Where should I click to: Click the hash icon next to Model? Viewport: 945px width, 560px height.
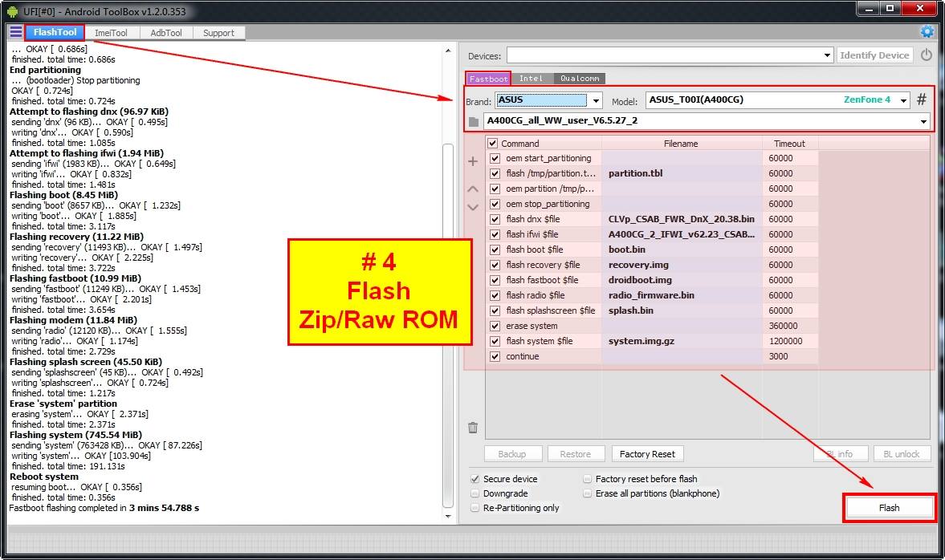(922, 99)
